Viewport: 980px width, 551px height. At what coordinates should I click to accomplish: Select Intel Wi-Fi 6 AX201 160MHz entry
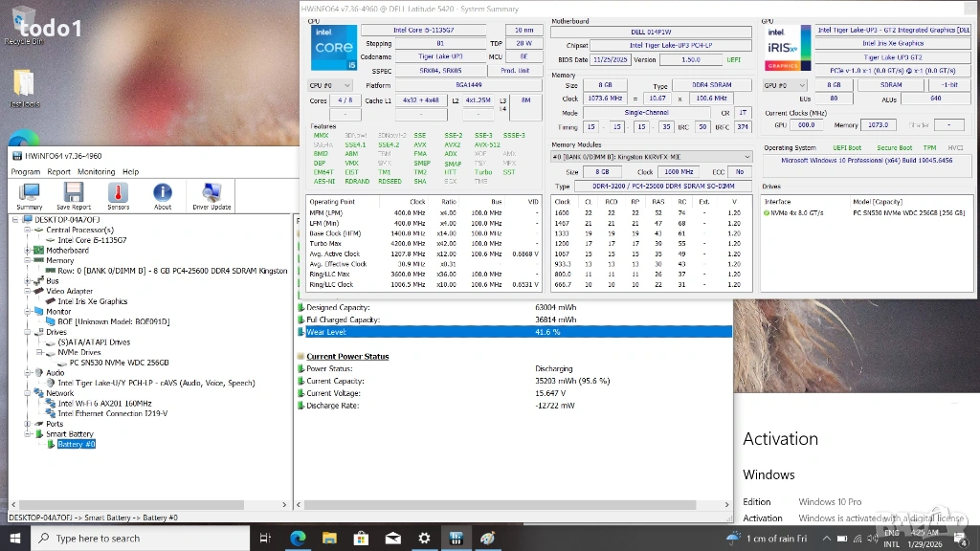104,404
